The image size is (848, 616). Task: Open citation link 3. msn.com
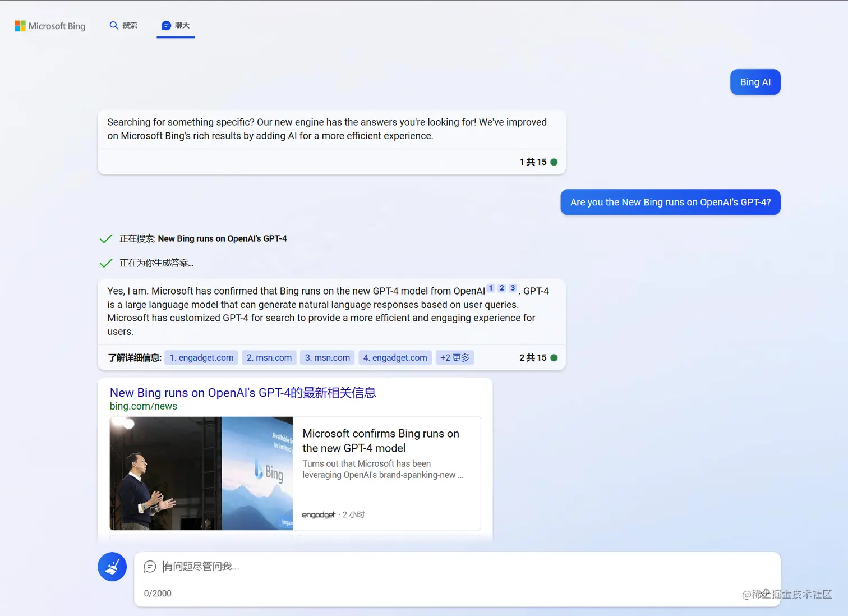[x=328, y=357]
